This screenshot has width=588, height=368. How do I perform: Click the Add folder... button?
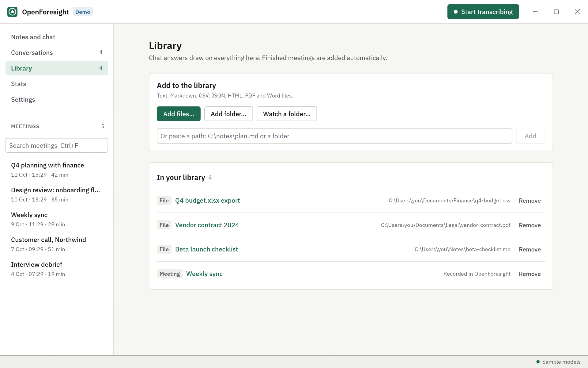pos(228,114)
